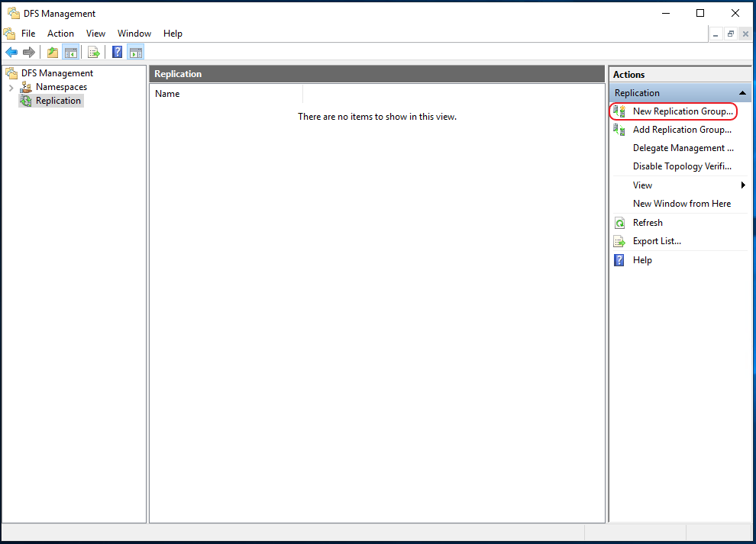This screenshot has height=544, width=756.
Task: Maximize the DFS Management window
Action: click(700, 13)
